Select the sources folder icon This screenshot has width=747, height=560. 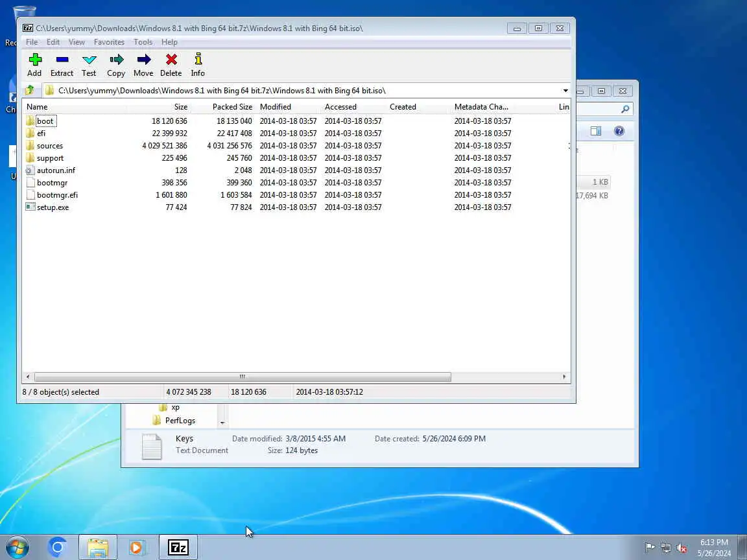(30, 145)
